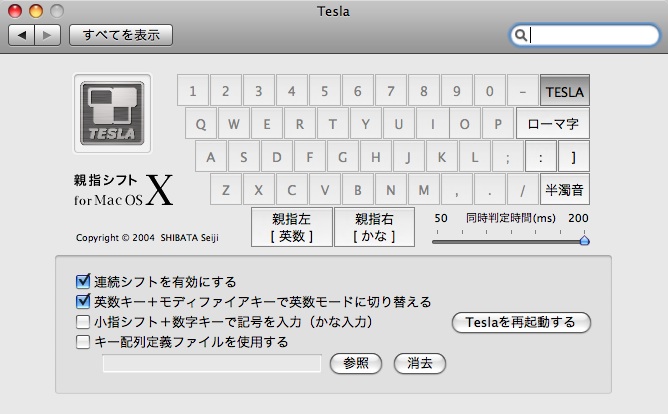The image size is (668, 414).
Task: Click the P key
Action: [498, 124]
